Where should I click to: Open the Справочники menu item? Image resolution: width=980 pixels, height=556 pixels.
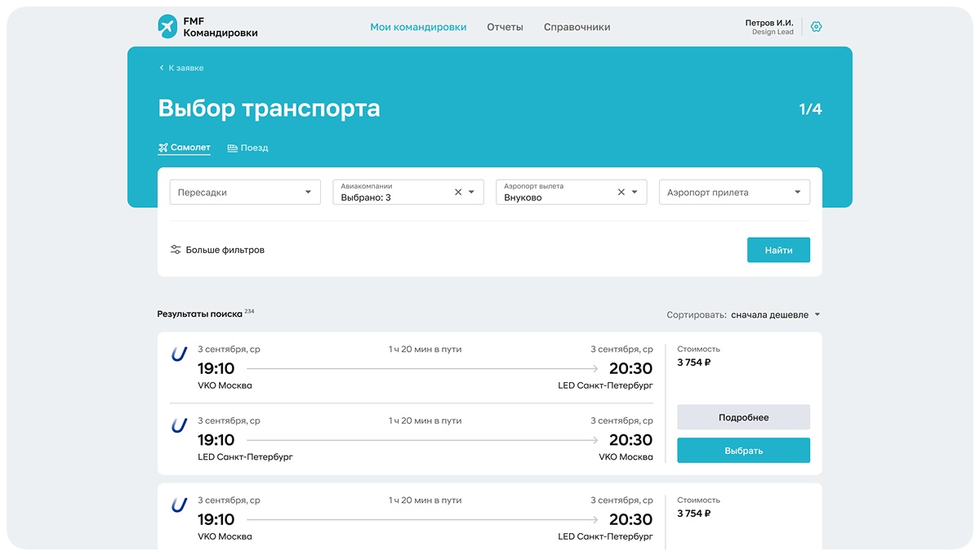(x=576, y=26)
